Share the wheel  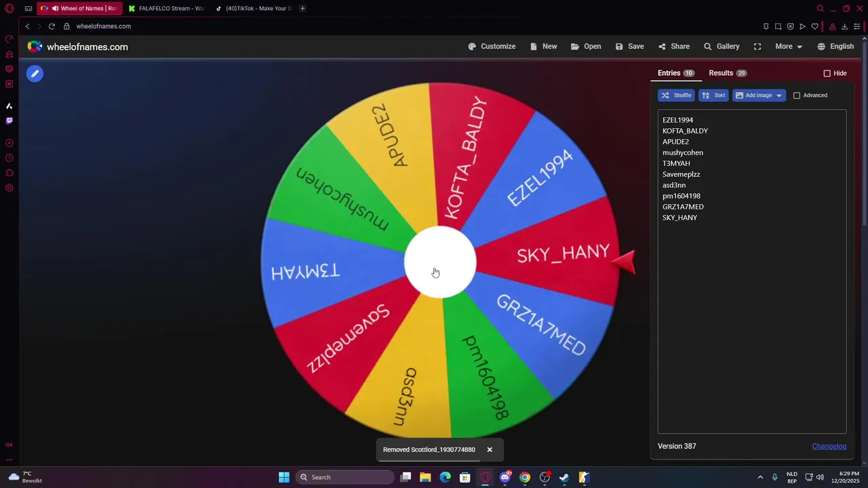(673, 46)
